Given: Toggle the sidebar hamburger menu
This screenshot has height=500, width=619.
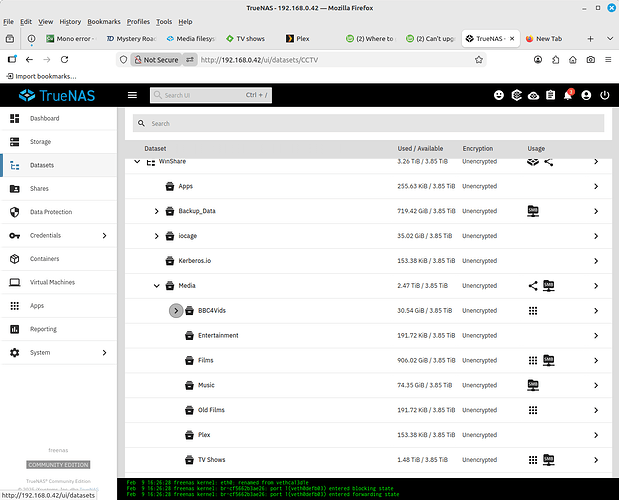Looking at the screenshot, I should point(132,95).
